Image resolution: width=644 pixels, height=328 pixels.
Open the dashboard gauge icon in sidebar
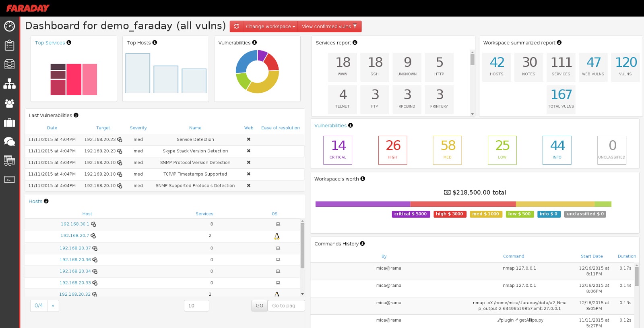coord(9,26)
